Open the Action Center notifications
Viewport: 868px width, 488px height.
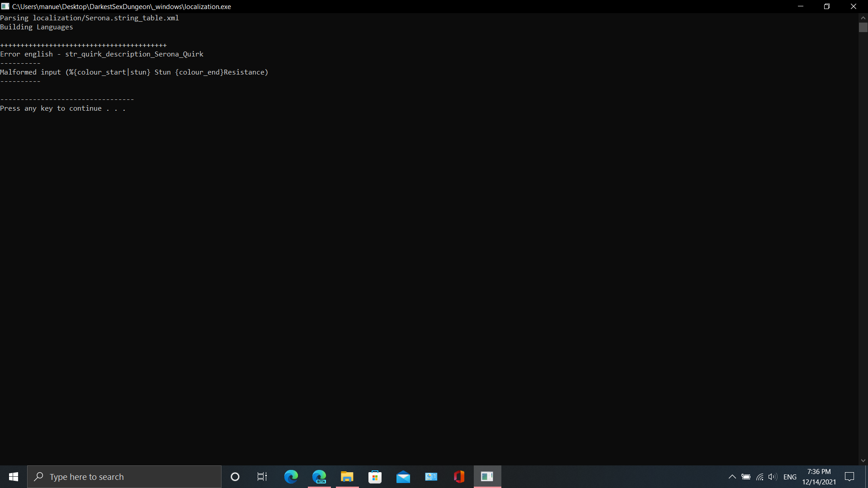849,477
